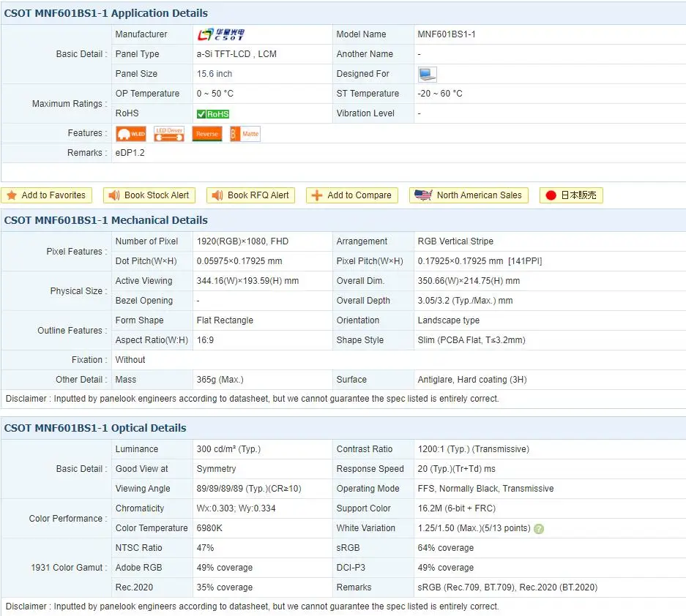Click the Flat Rectangle form shape value
This screenshot has width=686, height=616.
click(225, 320)
